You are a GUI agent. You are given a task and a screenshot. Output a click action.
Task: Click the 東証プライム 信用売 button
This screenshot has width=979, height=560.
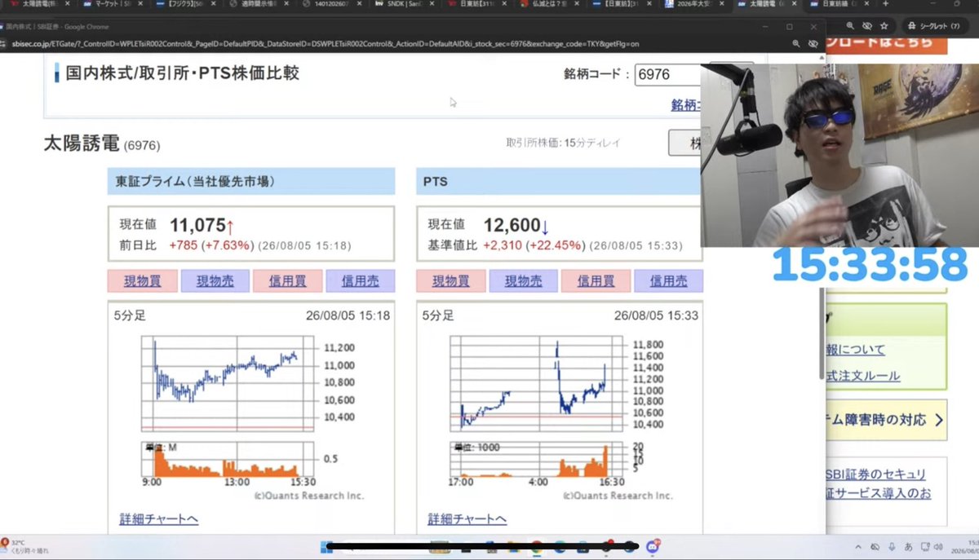pos(361,281)
